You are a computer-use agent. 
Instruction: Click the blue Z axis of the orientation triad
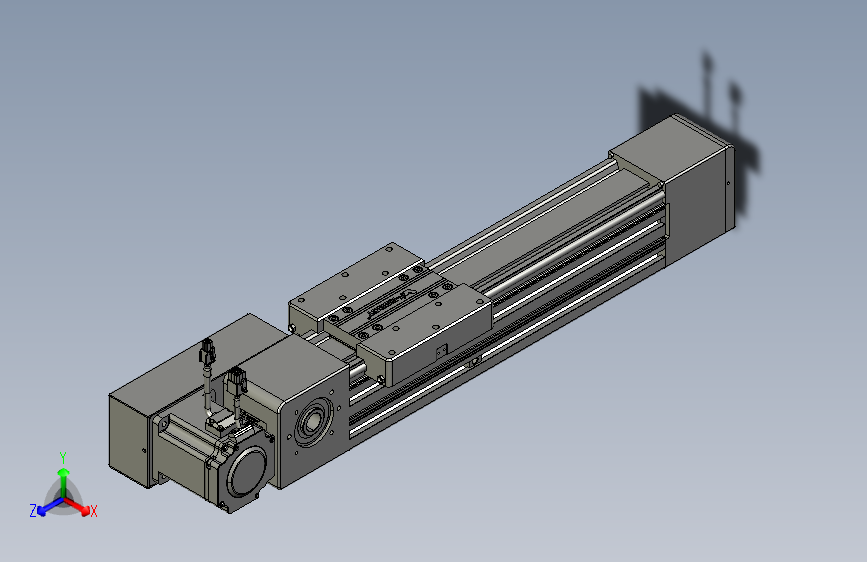point(50,507)
